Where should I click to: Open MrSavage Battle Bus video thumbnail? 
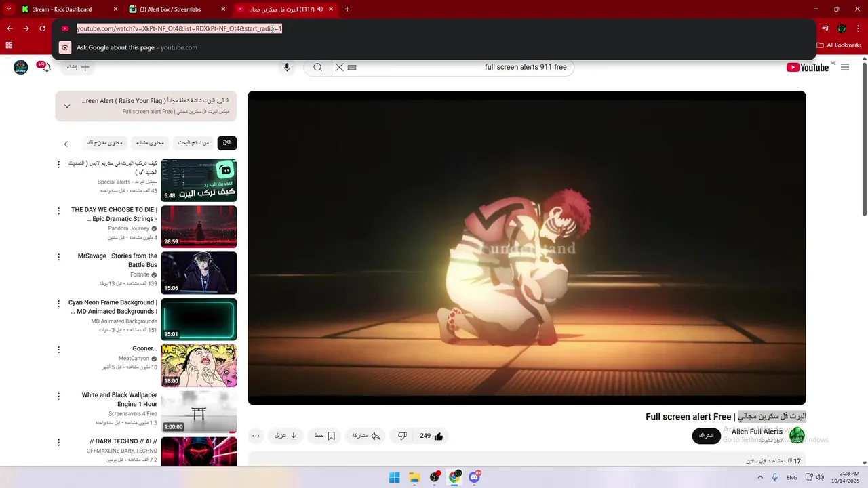[199, 273]
